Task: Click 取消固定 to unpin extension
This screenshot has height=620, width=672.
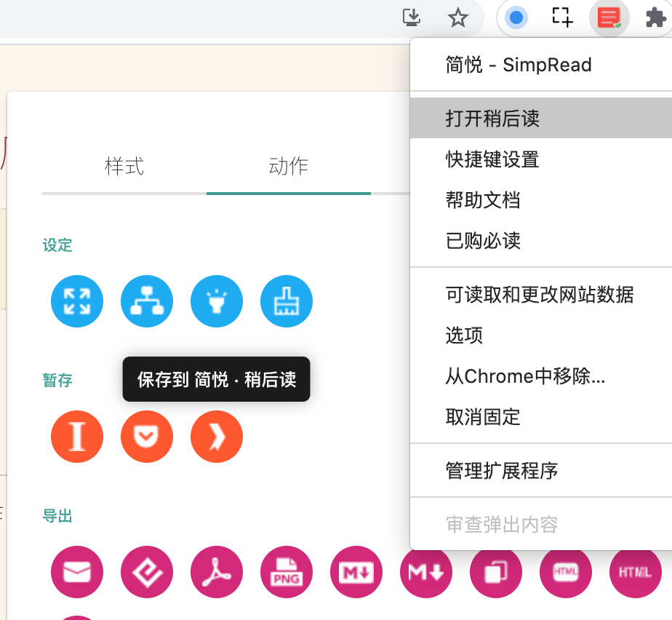Action: coord(541,417)
